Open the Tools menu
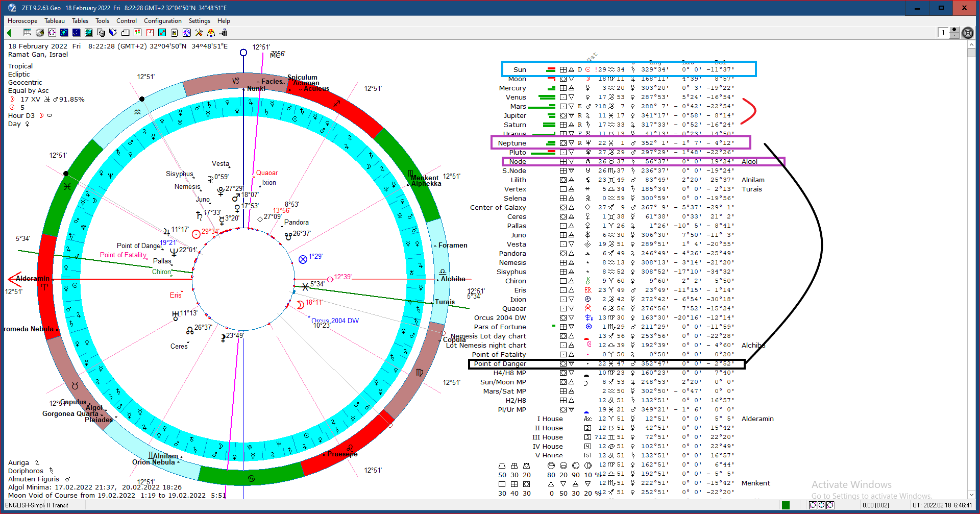 [103, 21]
